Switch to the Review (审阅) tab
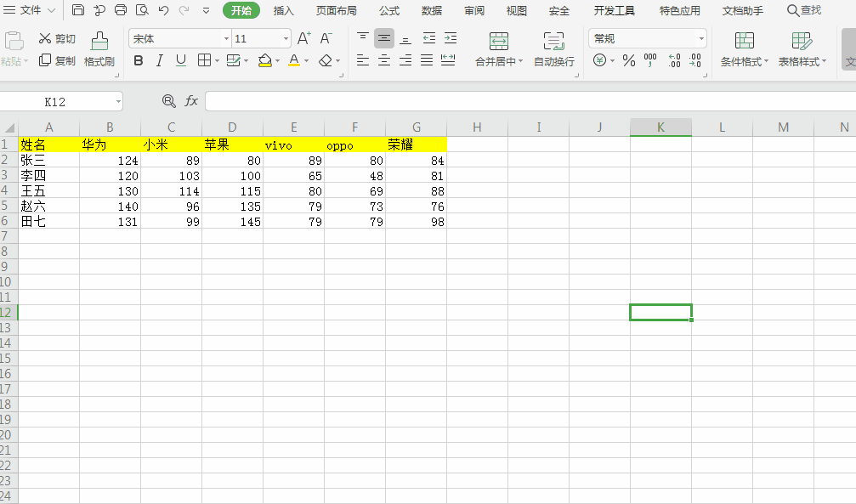 [473, 10]
